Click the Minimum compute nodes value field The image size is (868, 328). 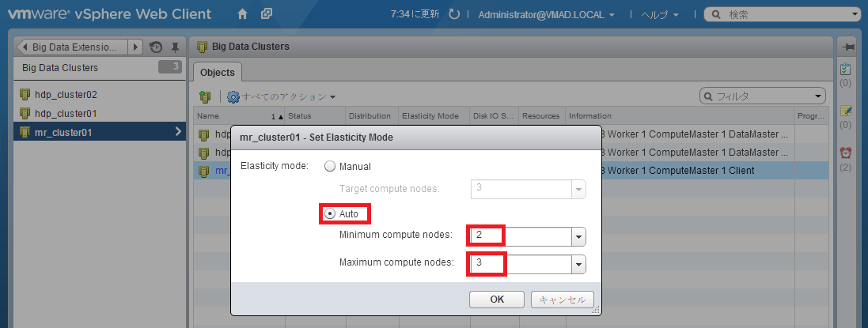521,236
